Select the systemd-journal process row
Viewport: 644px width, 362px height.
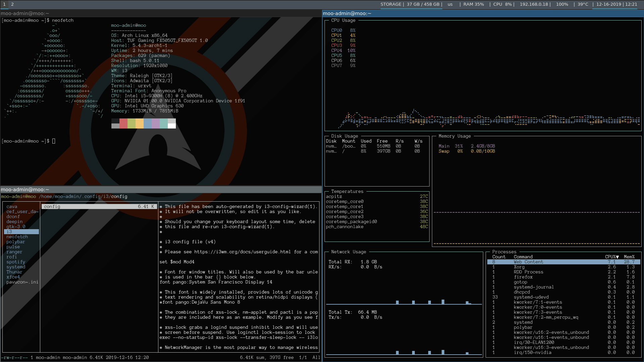coord(564,287)
